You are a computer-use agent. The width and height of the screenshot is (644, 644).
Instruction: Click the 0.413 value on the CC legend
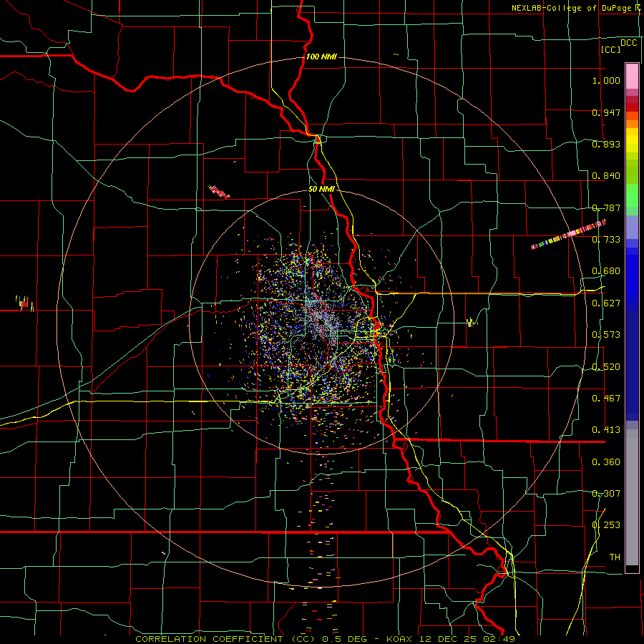606,430
